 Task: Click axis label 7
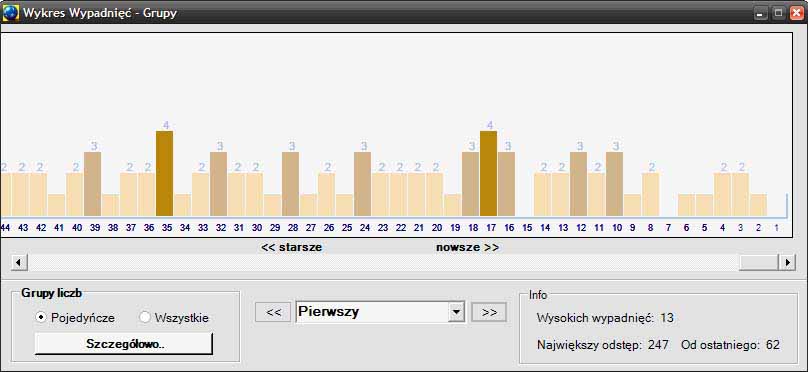coord(668,227)
